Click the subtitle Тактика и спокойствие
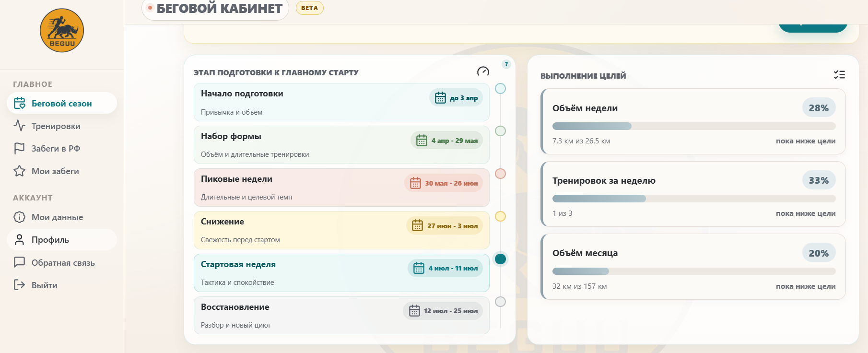This screenshot has width=868, height=353. 237,282
